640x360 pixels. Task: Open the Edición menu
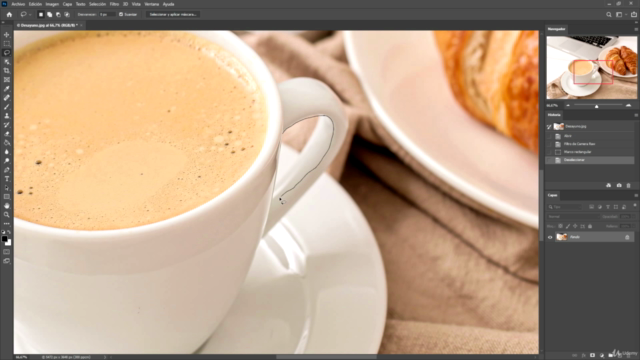click(35, 4)
